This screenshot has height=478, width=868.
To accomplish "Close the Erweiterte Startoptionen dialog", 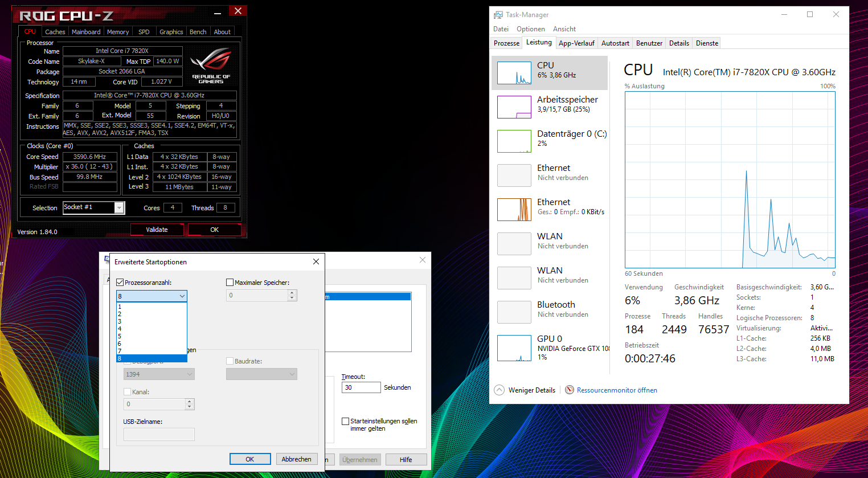I will (x=316, y=262).
